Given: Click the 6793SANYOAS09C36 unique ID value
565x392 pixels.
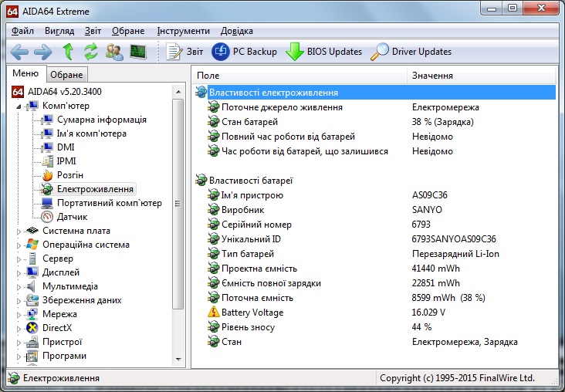Looking at the screenshot, I should coord(454,239).
